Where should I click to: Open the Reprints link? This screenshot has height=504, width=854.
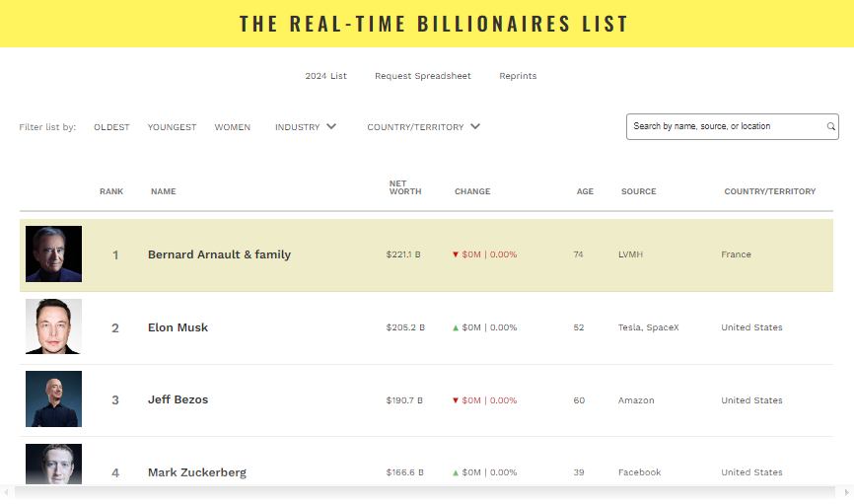(x=518, y=76)
